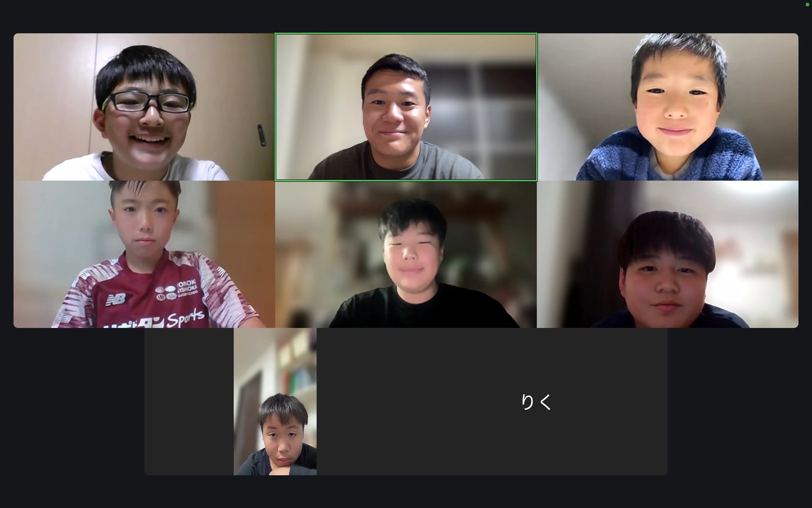Screen dimensions: 812x508
Task: Select the dim tile with black t-shirt participant
Action: pyautogui.click(x=406, y=254)
